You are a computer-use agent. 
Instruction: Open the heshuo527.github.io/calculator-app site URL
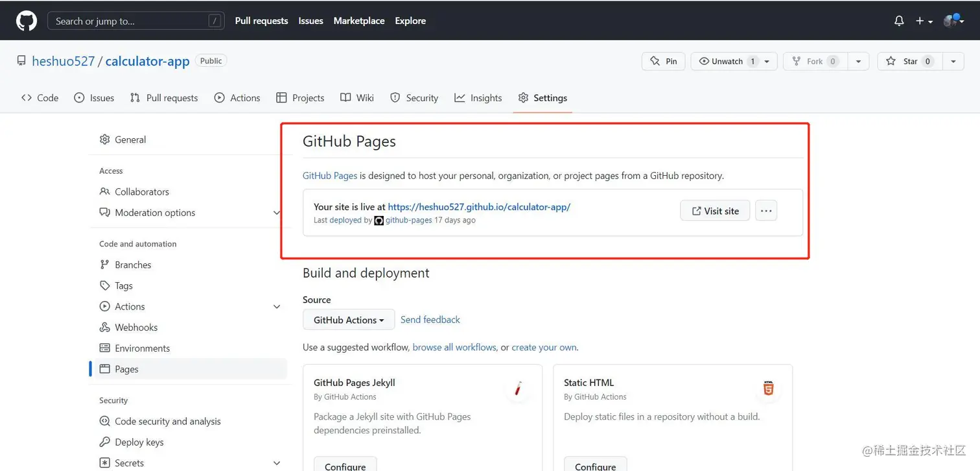(x=479, y=207)
